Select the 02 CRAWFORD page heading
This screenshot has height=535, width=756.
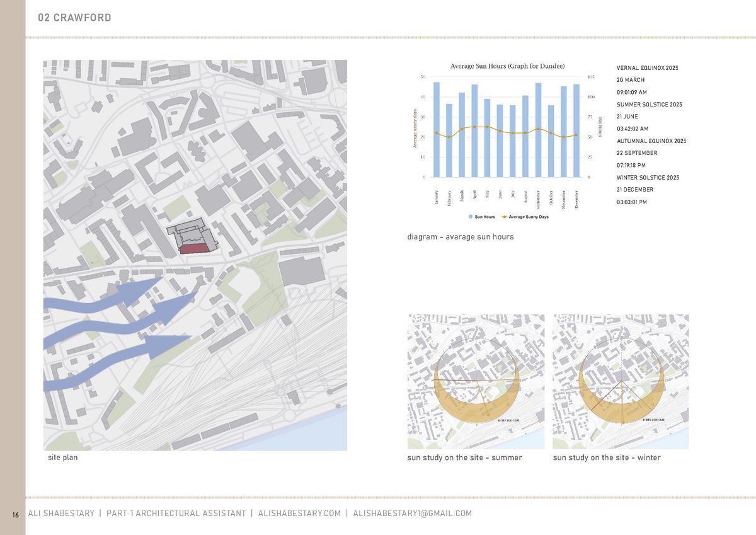[x=74, y=18]
